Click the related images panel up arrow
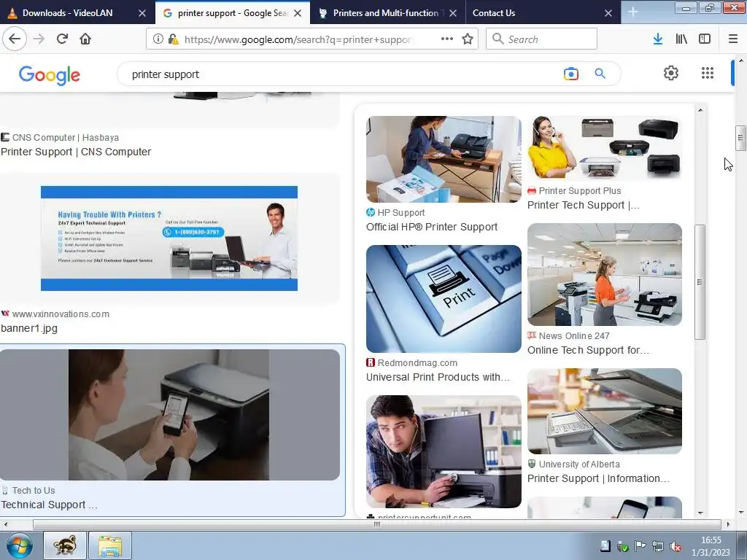 (x=700, y=110)
